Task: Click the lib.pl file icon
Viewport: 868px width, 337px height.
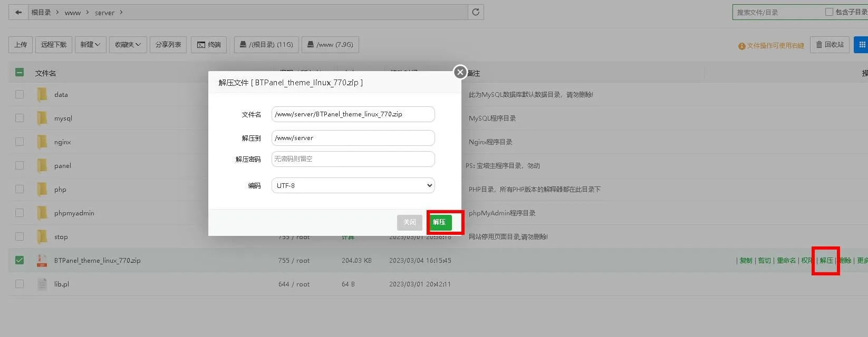Action: pos(42,284)
